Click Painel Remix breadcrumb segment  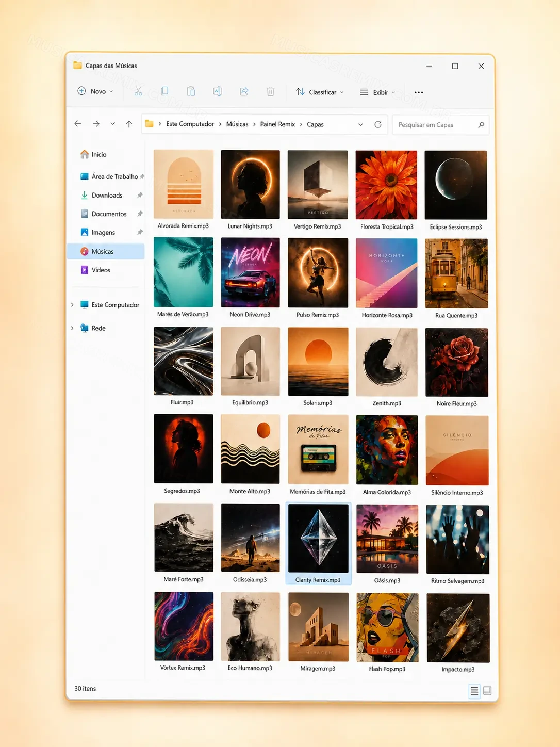tap(277, 124)
